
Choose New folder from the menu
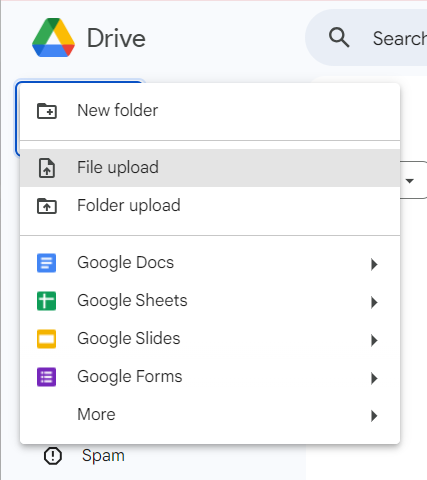[x=210, y=111]
